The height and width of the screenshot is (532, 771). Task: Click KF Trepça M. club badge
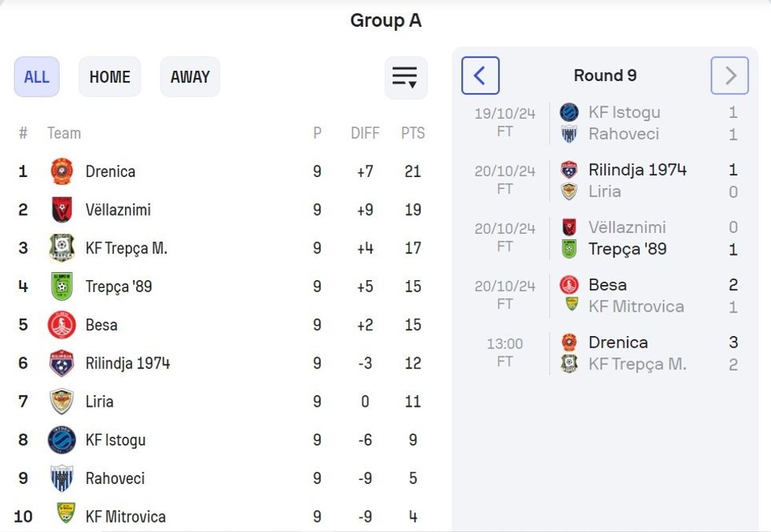61,248
